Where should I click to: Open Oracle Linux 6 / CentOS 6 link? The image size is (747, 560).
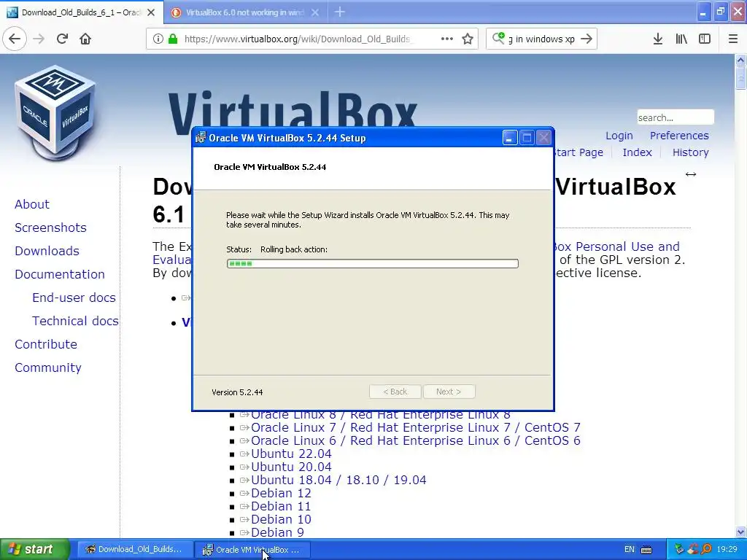[415, 440]
